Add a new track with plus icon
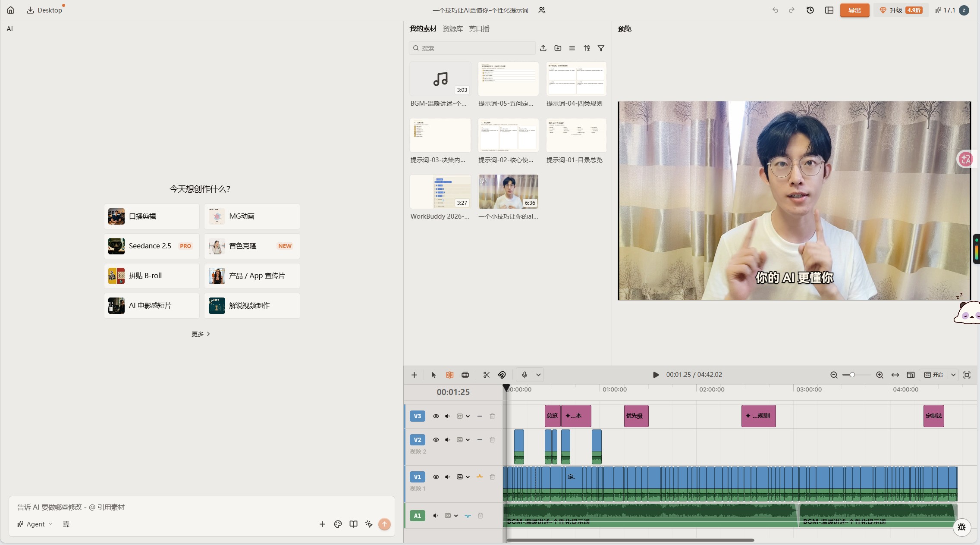 point(414,375)
